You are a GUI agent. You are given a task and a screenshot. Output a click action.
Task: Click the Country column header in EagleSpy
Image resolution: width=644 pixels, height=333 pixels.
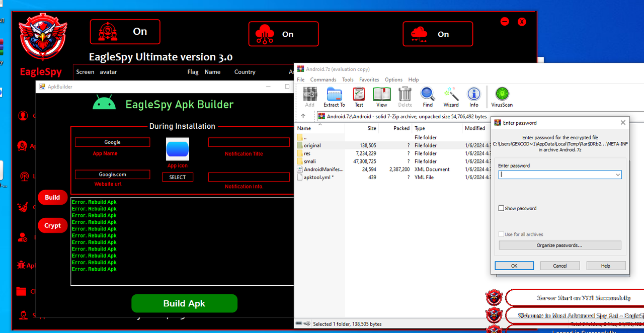click(x=245, y=72)
